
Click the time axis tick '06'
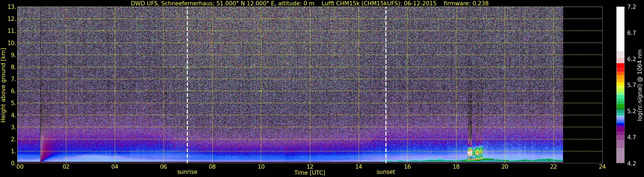(164, 167)
